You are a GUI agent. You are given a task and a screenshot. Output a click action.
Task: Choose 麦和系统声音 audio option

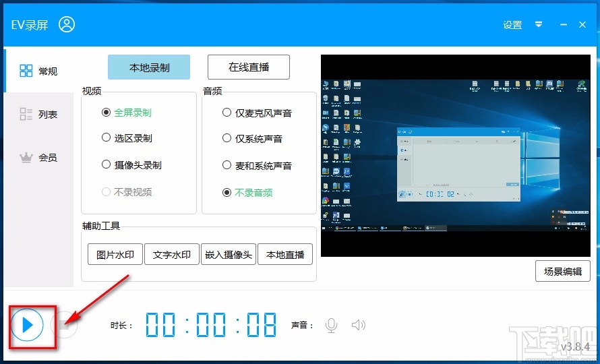(257, 166)
